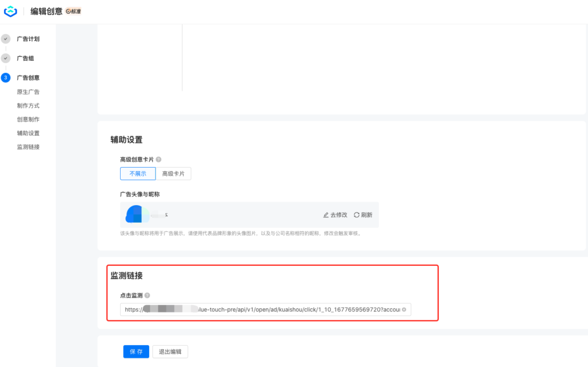Viewport: 588px width, 367px height.
Task: Click the 退出编辑 button
Action: pyautogui.click(x=170, y=352)
